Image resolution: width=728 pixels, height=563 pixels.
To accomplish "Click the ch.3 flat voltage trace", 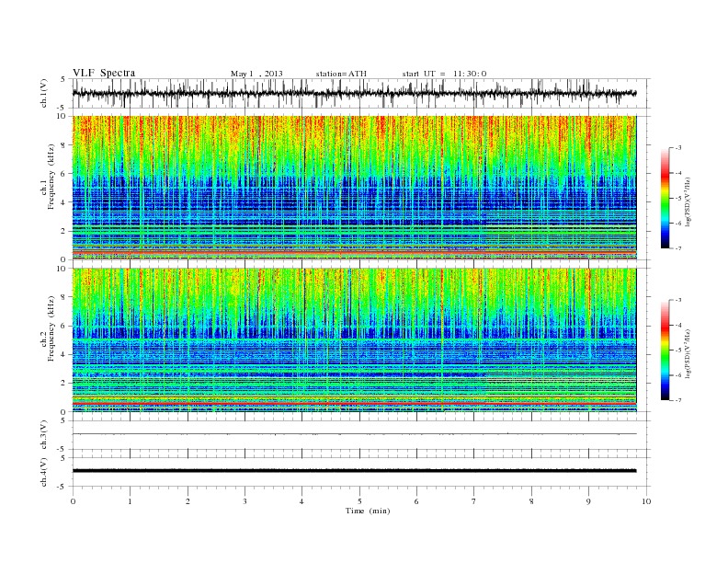I will [x=354, y=434].
